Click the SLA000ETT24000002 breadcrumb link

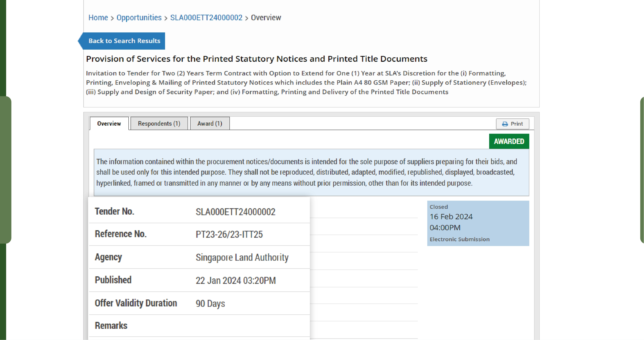(207, 18)
